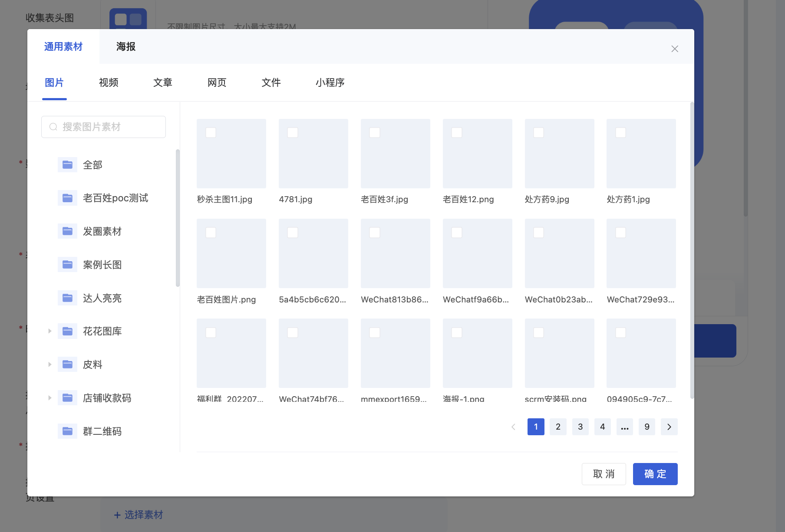Viewport: 785px width, 532px height.
Task: Click the search magnifier icon in image search box
Action: coord(53,127)
